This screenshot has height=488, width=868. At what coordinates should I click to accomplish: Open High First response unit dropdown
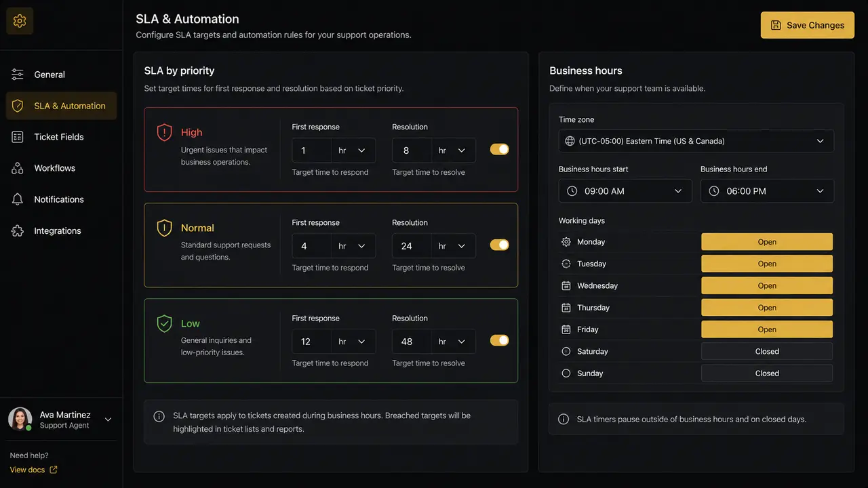pos(353,150)
